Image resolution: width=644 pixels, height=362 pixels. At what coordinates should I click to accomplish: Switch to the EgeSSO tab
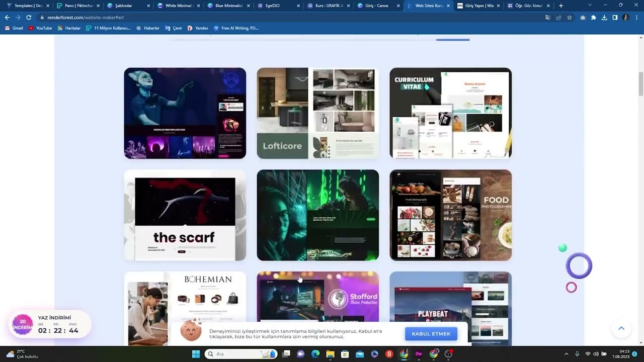(275, 6)
